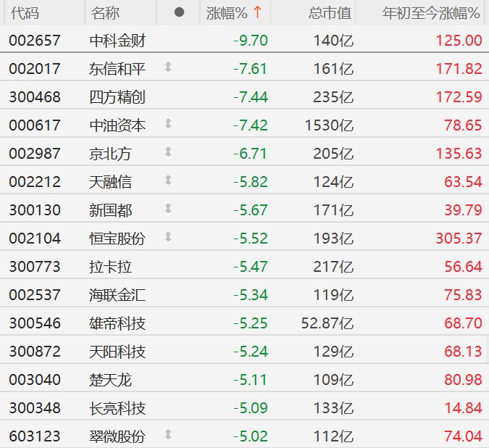Click the marker icon next to 翠微股份
Screen dimensions: 489x448
coord(168,434)
